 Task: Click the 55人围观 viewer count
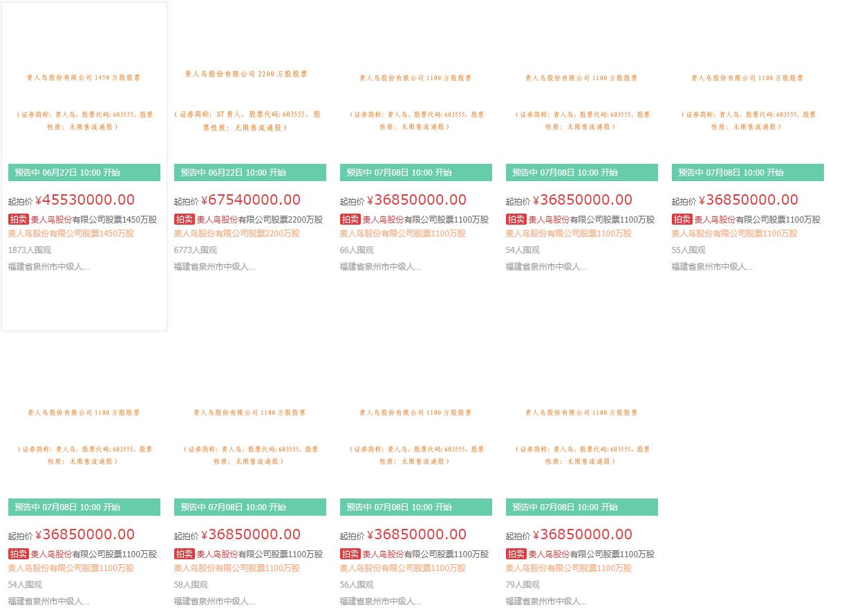tap(688, 250)
